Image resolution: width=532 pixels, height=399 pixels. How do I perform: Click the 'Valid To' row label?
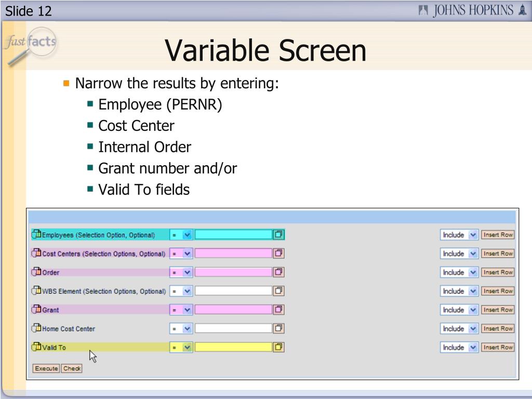click(x=54, y=348)
